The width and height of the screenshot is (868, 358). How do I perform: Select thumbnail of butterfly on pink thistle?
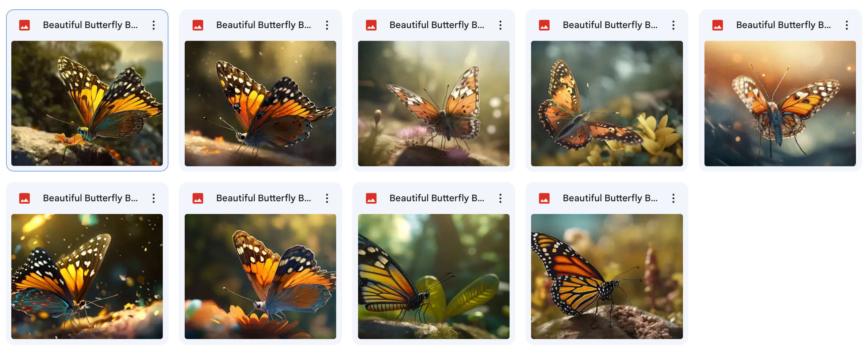[x=434, y=104]
